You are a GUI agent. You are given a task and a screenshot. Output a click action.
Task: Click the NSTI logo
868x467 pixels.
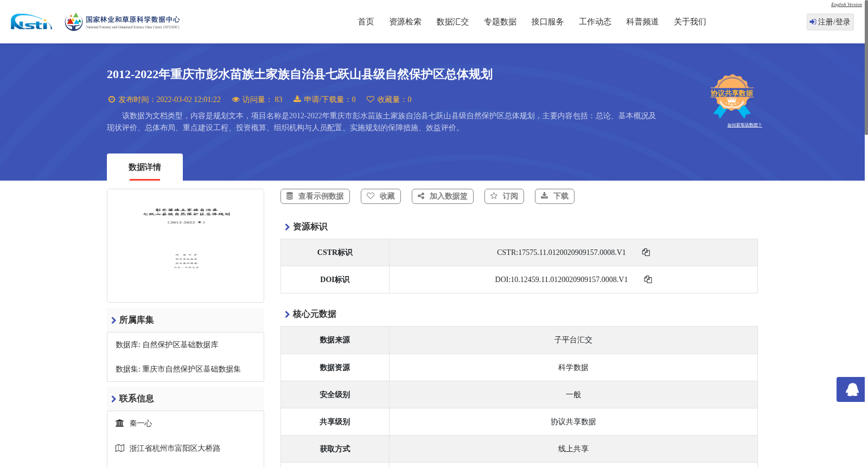click(x=31, y=22)
